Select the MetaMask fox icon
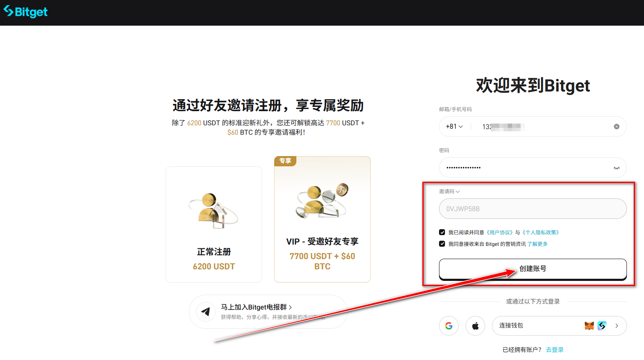This screenshot has height=360, width=644. coord(589,325)
